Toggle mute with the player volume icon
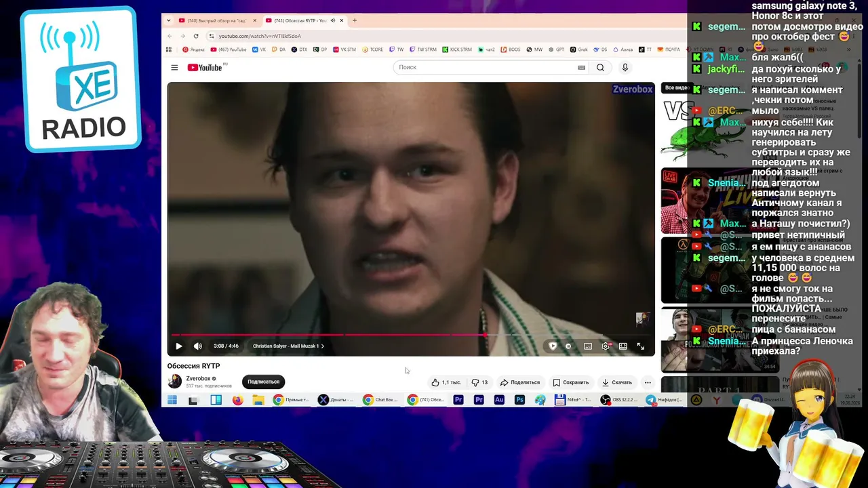The height and width of the screenshot is (488, 868). tap(198, 346)
